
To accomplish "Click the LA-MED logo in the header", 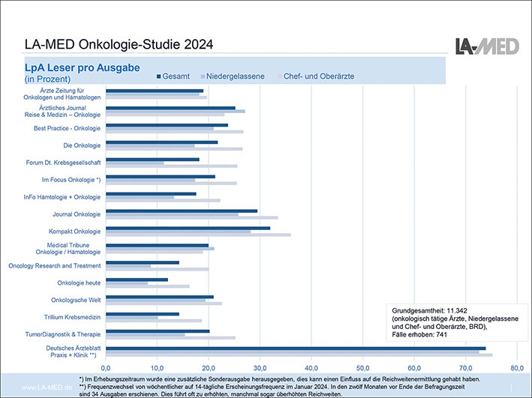I will pos(486,45).
